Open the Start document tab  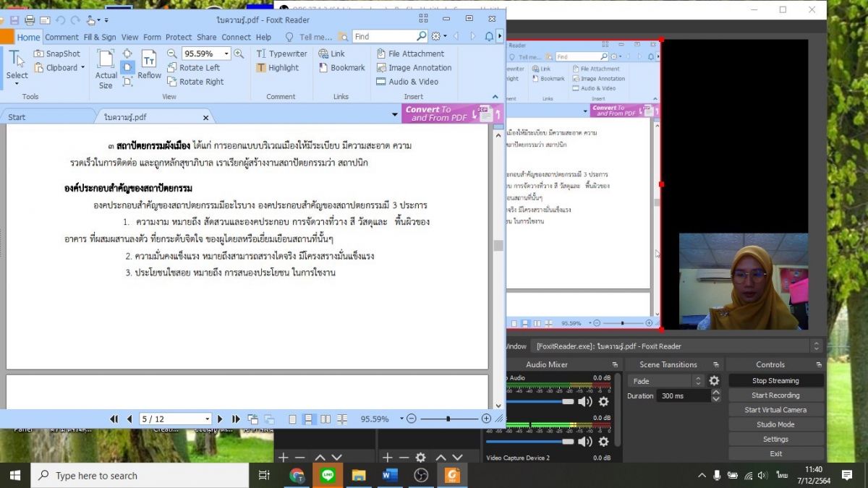[17, 117]
